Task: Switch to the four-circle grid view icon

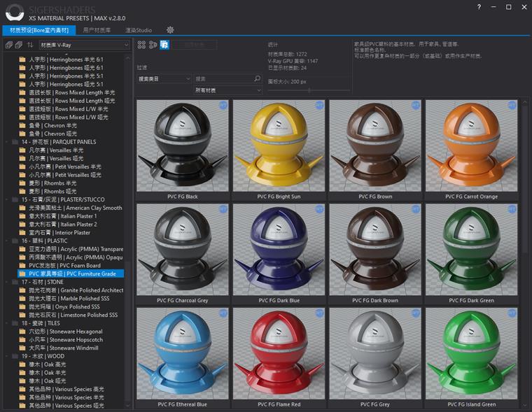Action: point(141,45)
